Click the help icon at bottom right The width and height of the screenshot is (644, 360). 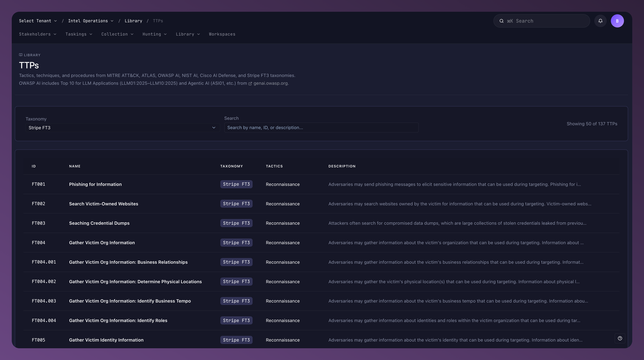[620, 338]
